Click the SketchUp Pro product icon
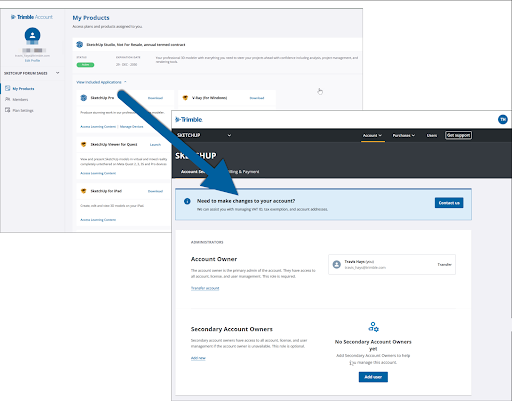The width and height of the screenshot is (512, 401). [x=84, y=98]
